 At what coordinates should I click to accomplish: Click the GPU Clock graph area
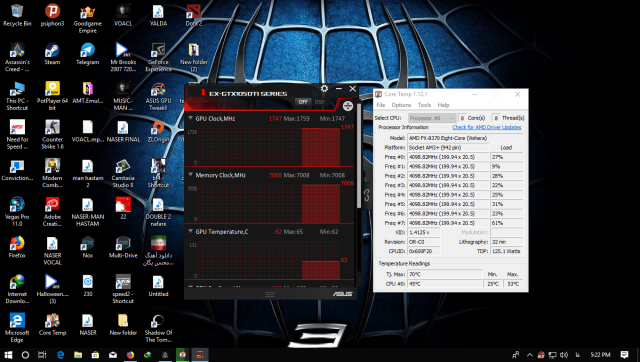(x=269, y=147)
